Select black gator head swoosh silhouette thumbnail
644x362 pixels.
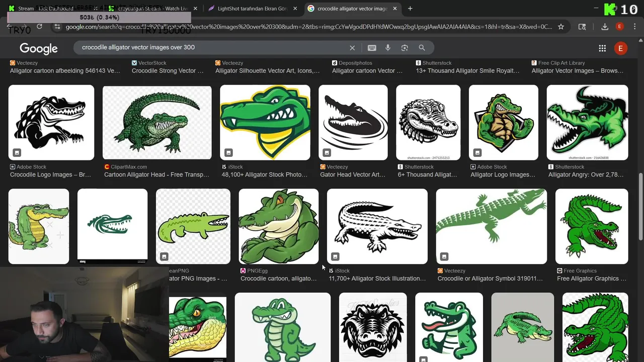pos(353,123)
